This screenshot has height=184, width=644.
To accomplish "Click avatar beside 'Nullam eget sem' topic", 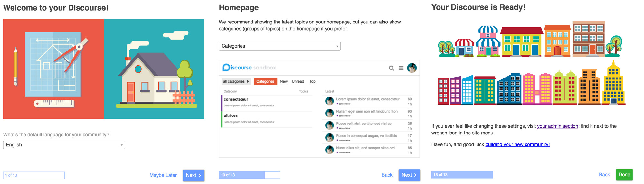I will 329,113.
